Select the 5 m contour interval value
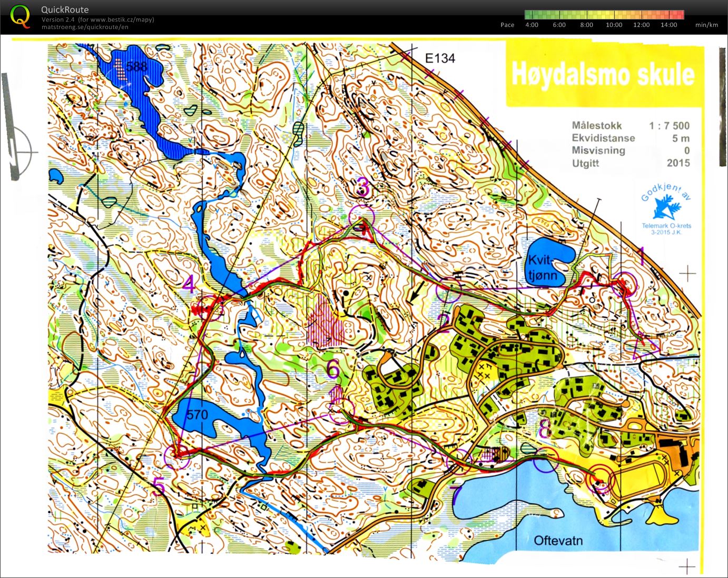The image size is (728, 578). (x=681, y=138)
